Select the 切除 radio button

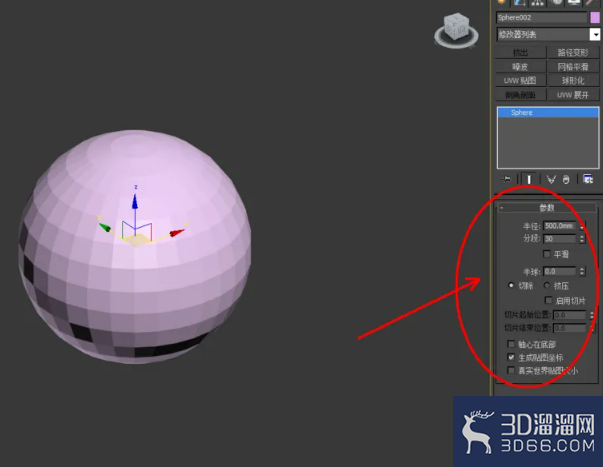(511, 285)
